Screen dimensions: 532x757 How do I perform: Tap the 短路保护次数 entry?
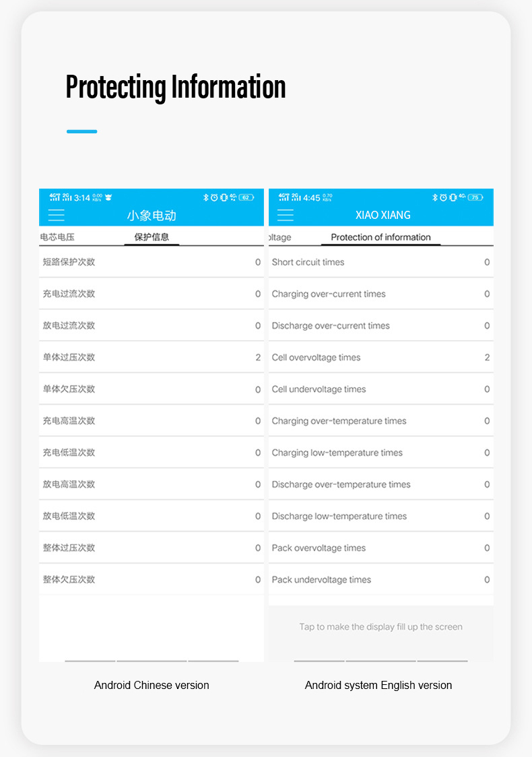tap(152, 262)
